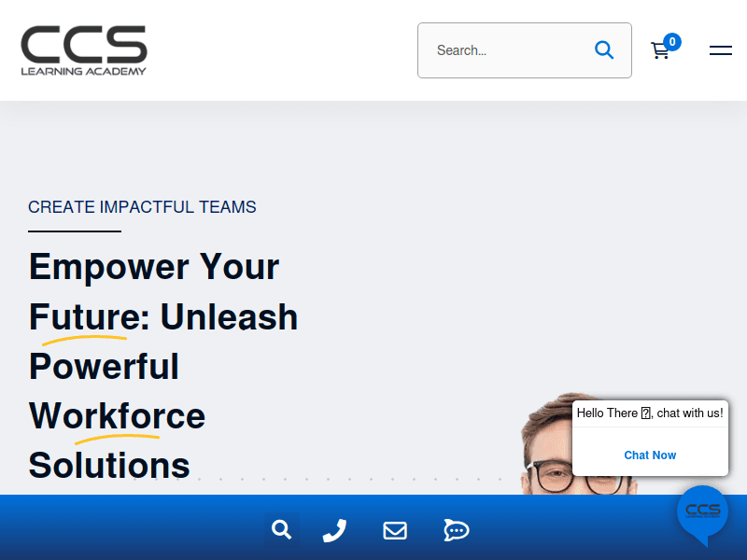
Task: Click the word "Solutions" in the headline
Action: (109, 464)
